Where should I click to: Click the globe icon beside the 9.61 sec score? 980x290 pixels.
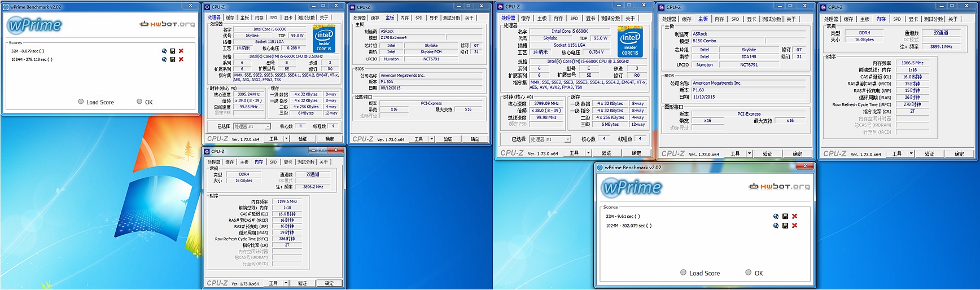point(776,217)
